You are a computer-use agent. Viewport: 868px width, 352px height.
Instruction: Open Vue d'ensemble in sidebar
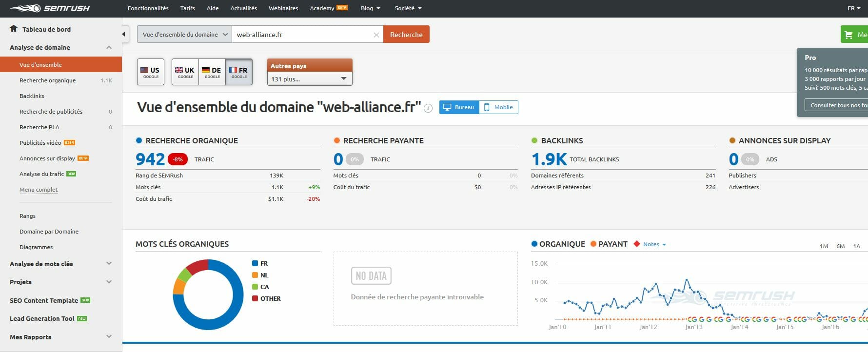pyautogui.click(x=61, y=64)
